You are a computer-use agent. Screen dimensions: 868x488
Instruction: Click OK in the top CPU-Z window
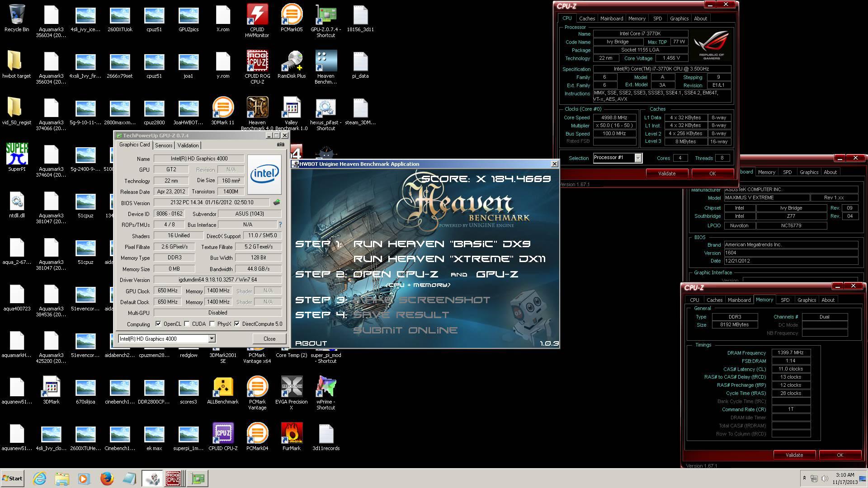[x=712, y=174]
